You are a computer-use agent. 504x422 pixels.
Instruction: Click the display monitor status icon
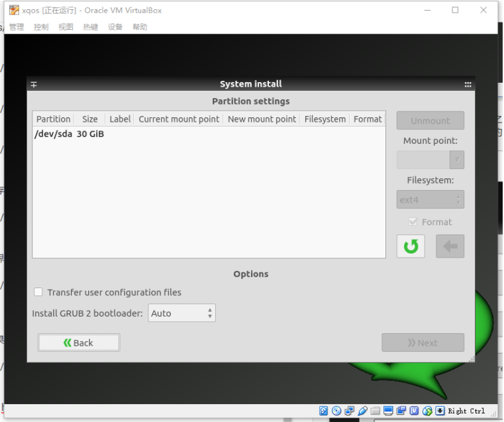pos(388,411)
